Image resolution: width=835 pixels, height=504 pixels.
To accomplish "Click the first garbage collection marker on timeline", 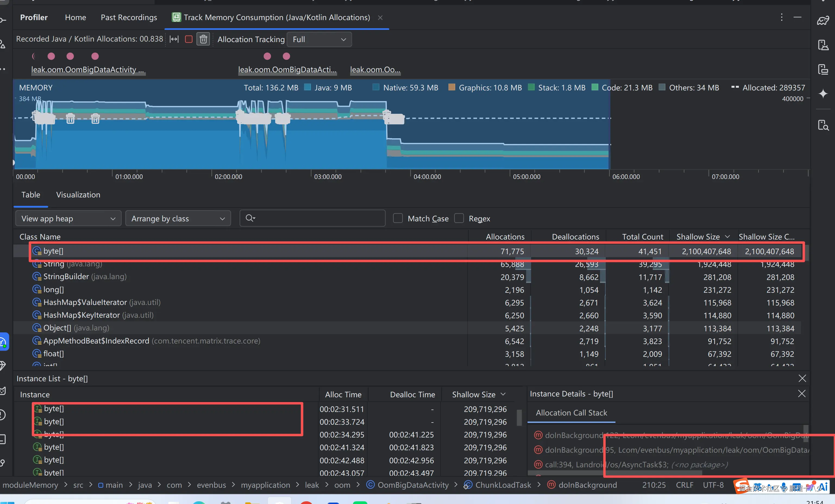I will click(x=70, y=119).
